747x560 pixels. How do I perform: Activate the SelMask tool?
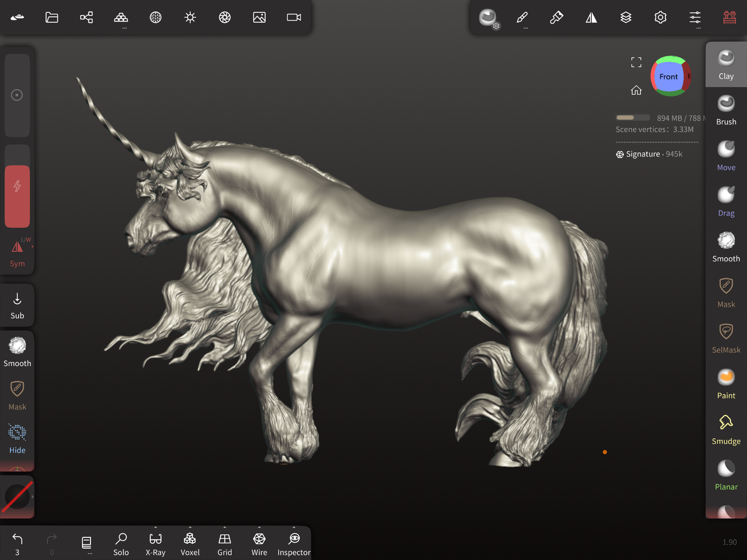point(726,338)
